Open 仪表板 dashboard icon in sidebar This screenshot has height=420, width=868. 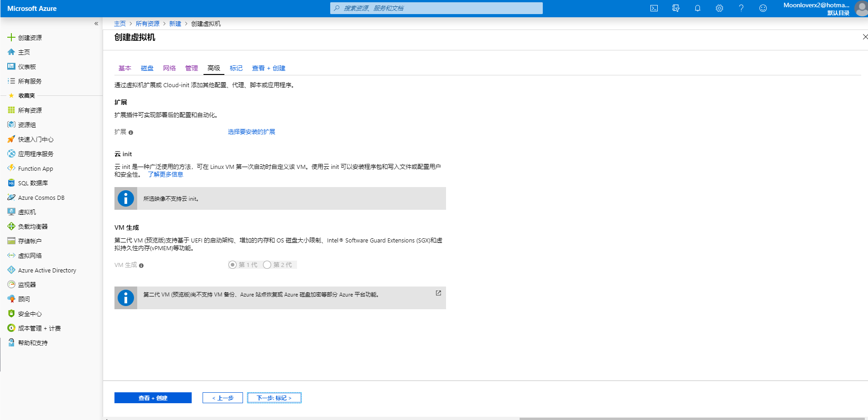(11, 66)
